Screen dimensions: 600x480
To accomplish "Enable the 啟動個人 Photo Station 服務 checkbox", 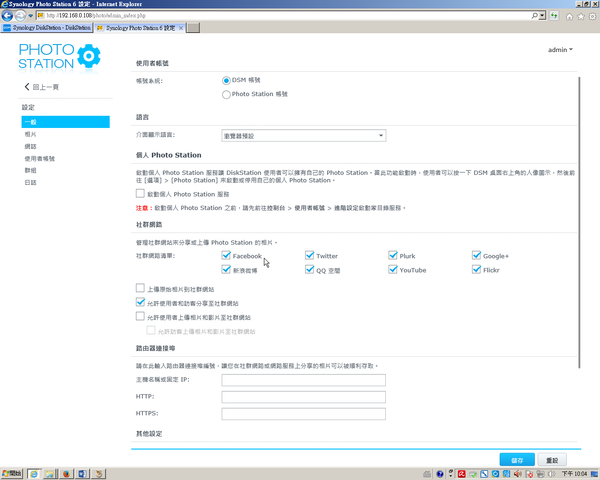I will click(141, 193).
